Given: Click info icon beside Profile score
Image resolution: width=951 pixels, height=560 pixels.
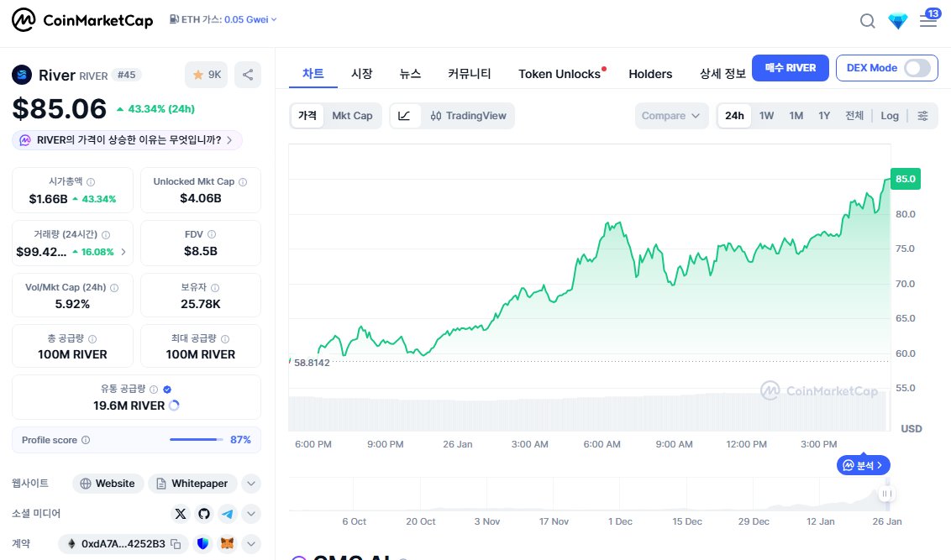Looking at the screenshot, I should point(86,440).
